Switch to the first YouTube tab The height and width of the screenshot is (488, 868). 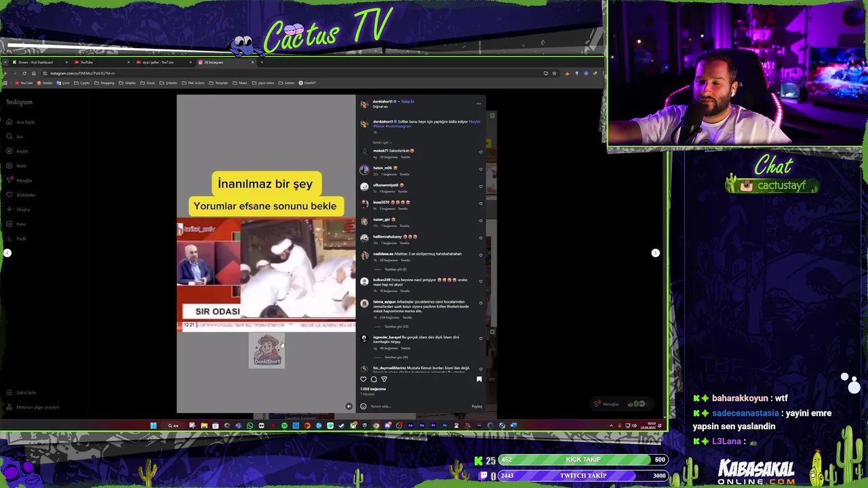coord(102,62)
